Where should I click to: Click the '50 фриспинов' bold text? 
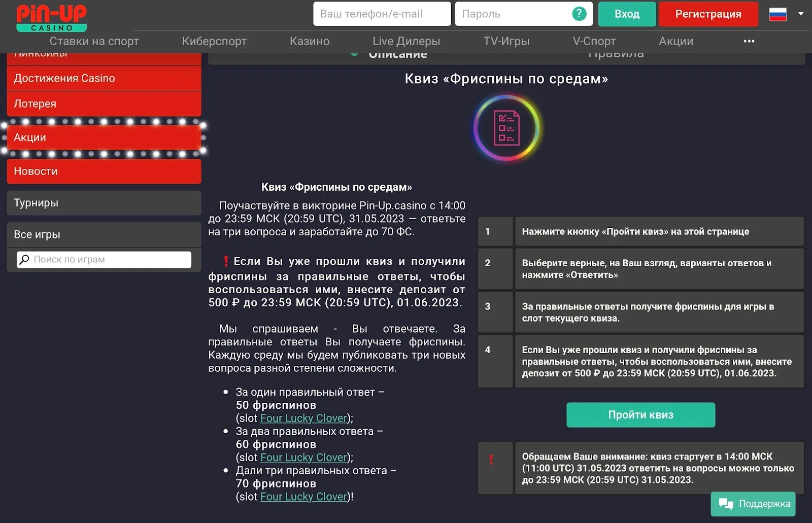tap(276, 405)
